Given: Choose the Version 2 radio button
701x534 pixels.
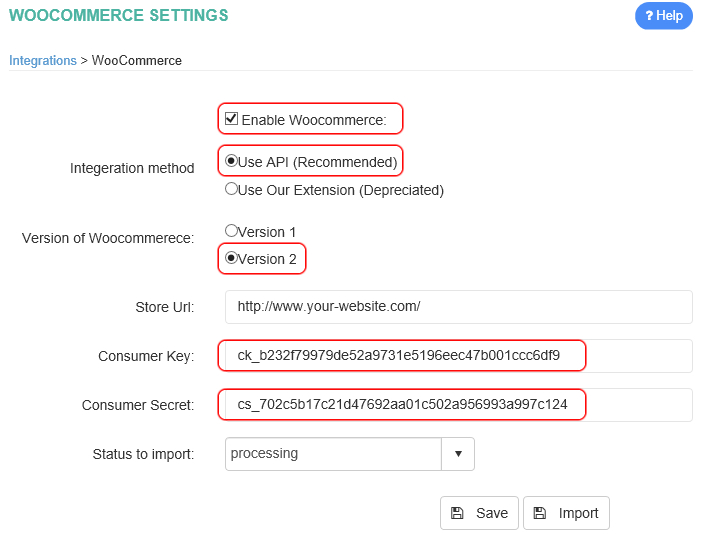Looking at the screenshot, I should click(231, 258).
